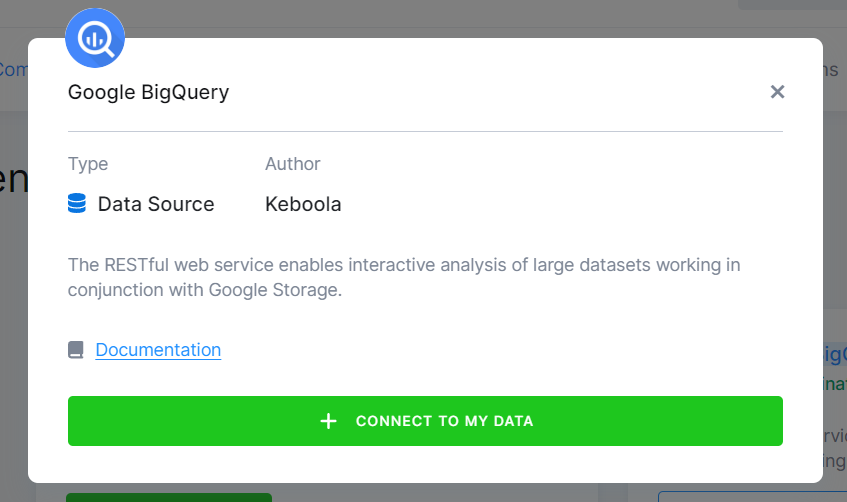Image resolution: width=847 pixels, height=502 pixels.
Task: Click Connect To My Data button
Action: [425, 421]
